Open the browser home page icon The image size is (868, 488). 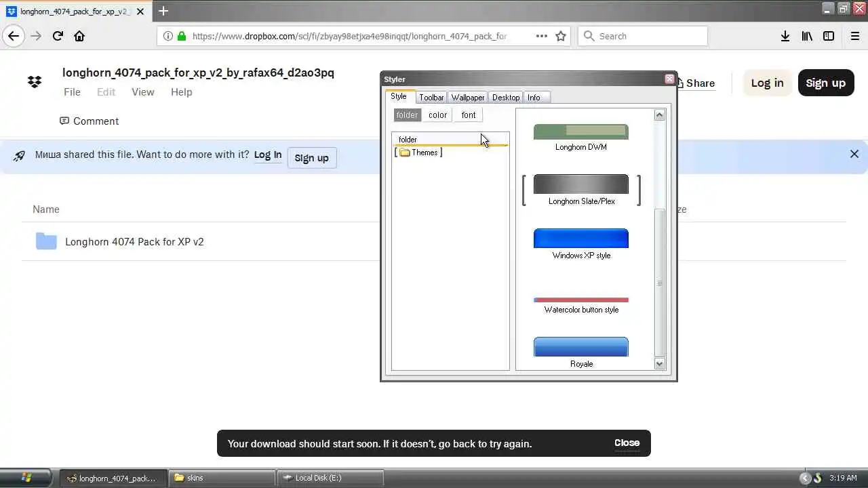(x=79, y=36)
